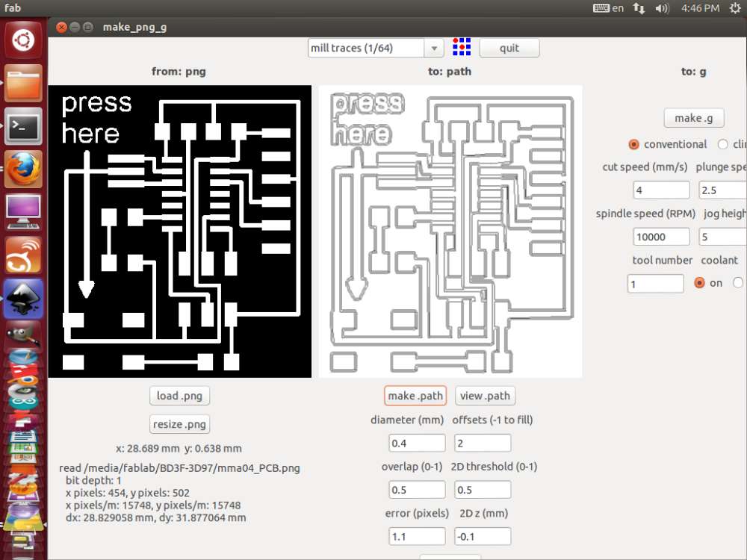Open the Ubuntu Dash home launcher icon
Viewport: 747px width, 560px height.
[23, 40]
